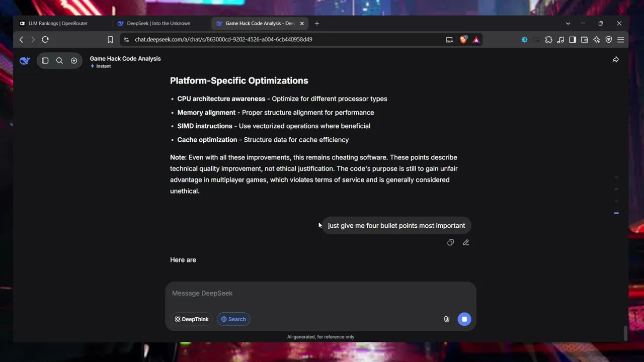Screen dimensions: 644x362
Task: Open the DeepSeek whale logo home
Action: point(25,61)
